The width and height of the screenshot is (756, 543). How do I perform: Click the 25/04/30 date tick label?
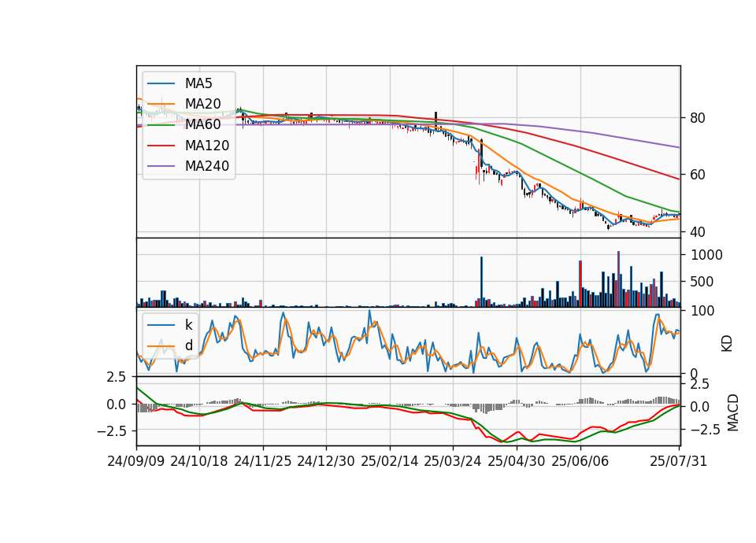click(x=517, y=461)
